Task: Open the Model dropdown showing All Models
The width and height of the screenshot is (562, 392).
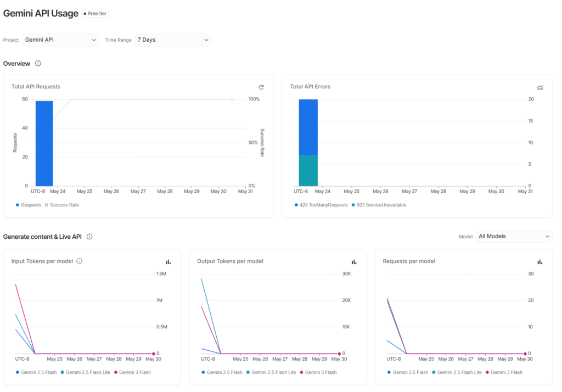Action: [x=514, y=236]
